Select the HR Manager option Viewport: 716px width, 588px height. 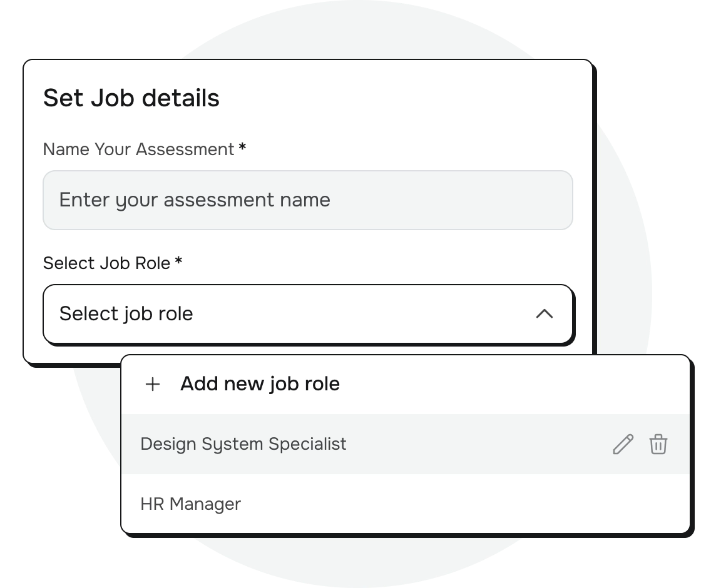(191, 504)
